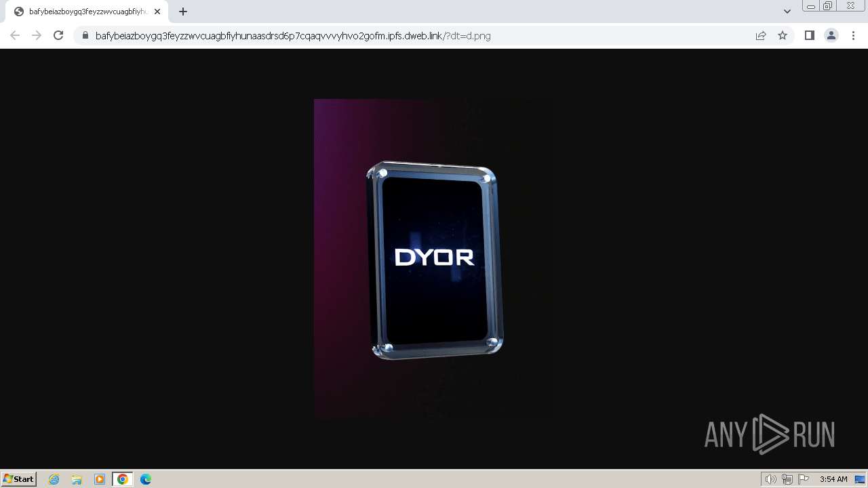Open the side panel icon
The height and width of the screenshot is (488, 868).
point(809,35)
